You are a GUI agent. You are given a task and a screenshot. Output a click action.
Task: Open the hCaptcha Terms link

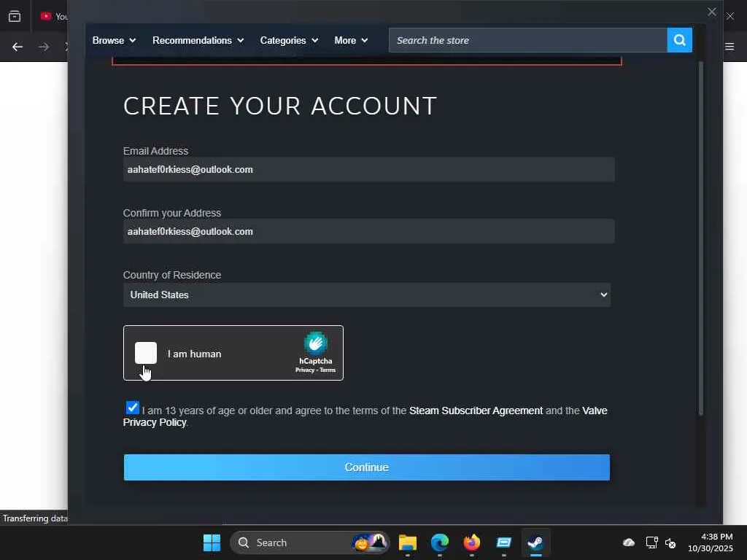click(x=328, y=370)
